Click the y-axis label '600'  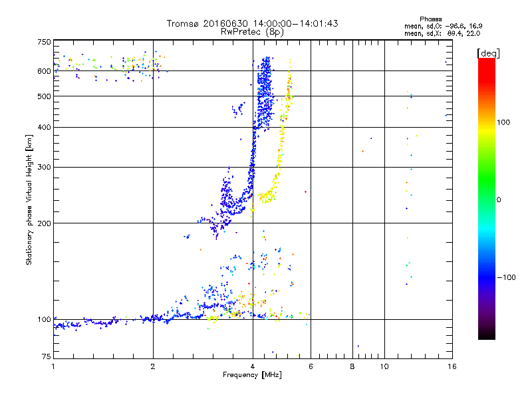click(x=44, y=71)
